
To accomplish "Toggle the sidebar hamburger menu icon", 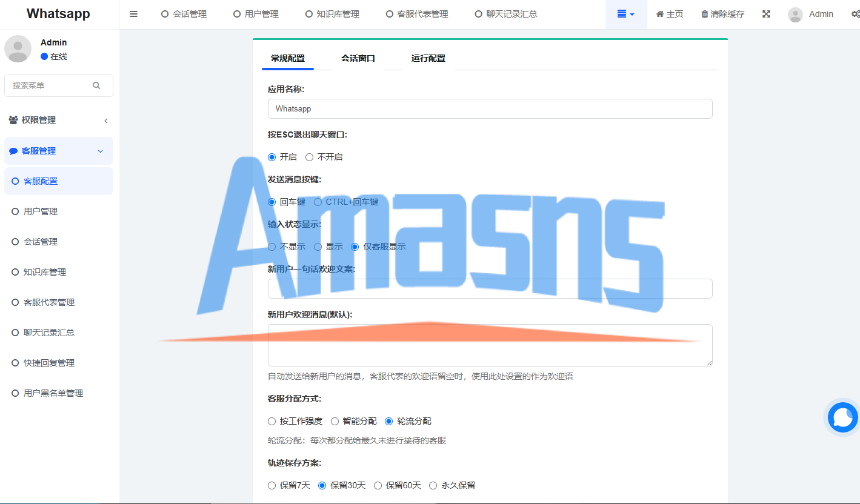I will pos(134,14).
